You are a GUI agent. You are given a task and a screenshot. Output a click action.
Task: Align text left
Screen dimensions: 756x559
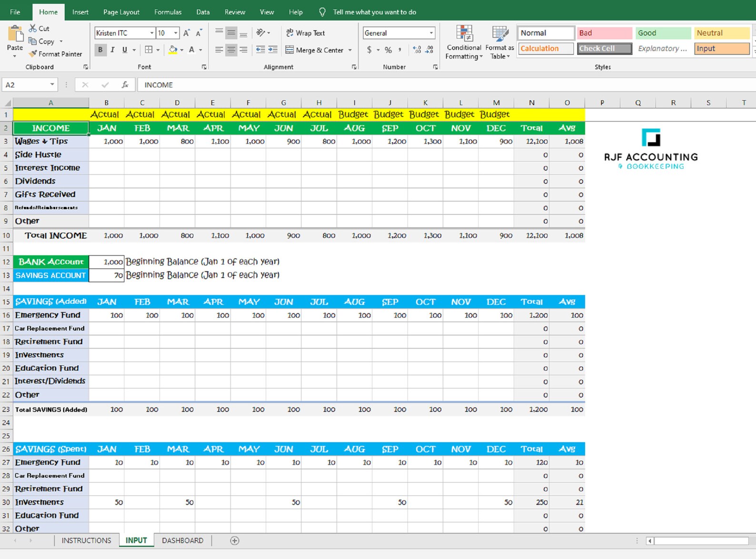pyautogui.click(x=219, y=50)
